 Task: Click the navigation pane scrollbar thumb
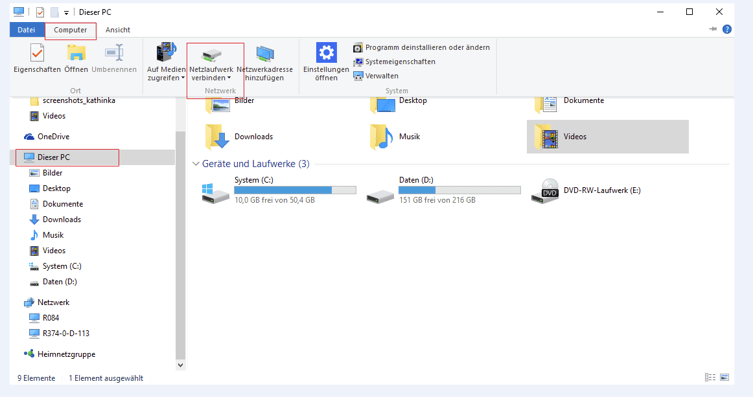pos(180,245)
